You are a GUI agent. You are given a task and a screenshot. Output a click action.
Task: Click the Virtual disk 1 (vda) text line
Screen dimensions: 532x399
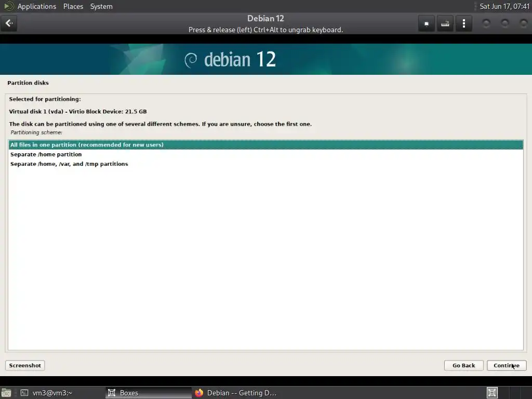coord(78,112)
